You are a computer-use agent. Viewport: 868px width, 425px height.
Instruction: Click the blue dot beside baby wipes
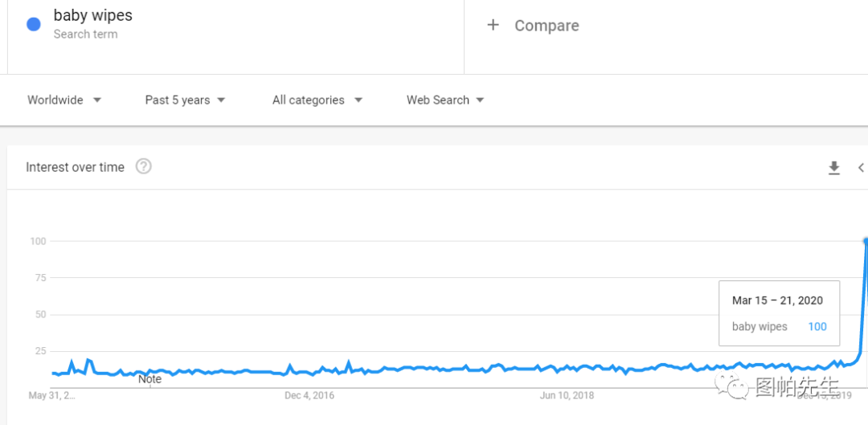[34, 24]
